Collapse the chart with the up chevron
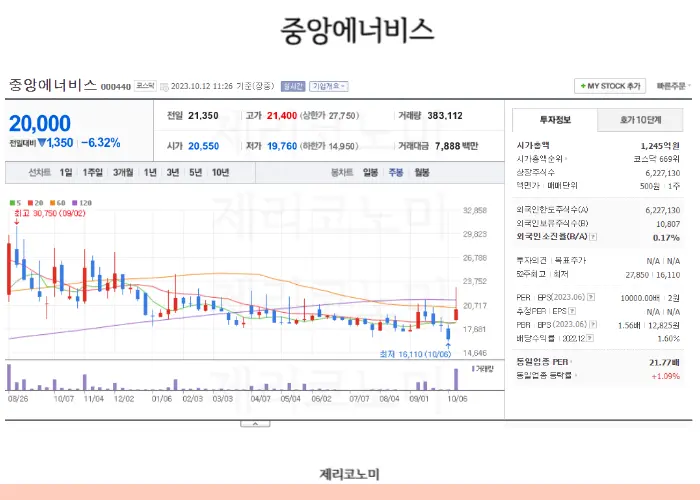Image resolution: width=700 pixels, height=500 pixels. coord(255,424)
